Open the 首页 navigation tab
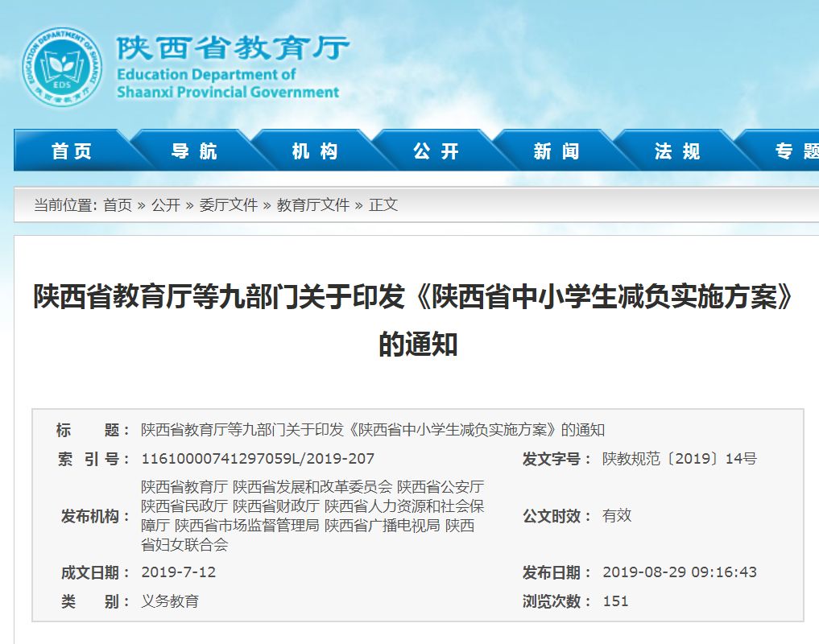The width and height of the screenshot is (819, 644). pyautogui.click(x=72, y=151)
